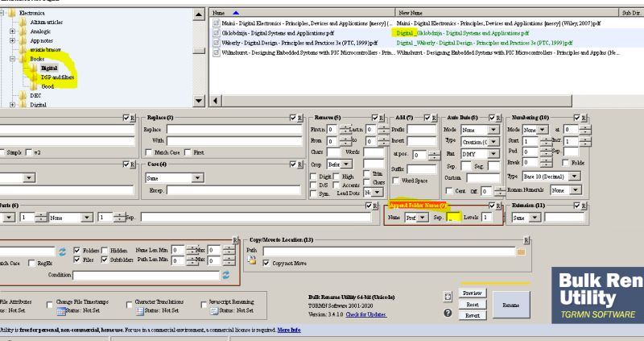644x341 pixels.
Task: Open the DMY format dropdown
Action: pyautogui.click(x=493, y=154)
